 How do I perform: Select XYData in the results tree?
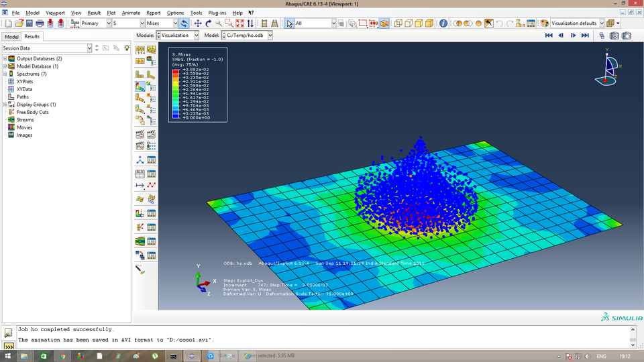(x=25, y=89)
